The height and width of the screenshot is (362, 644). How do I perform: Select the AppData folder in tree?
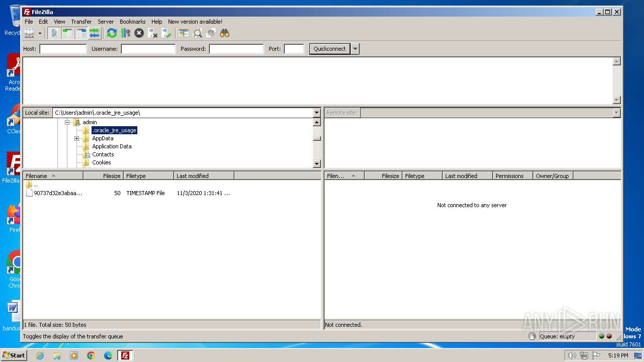pos(103,138)
